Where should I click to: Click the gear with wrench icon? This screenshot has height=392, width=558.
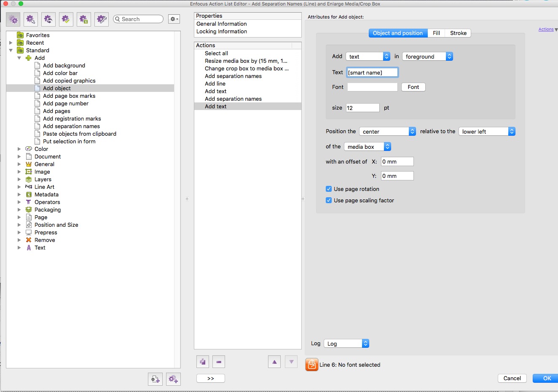coord(102,19)
